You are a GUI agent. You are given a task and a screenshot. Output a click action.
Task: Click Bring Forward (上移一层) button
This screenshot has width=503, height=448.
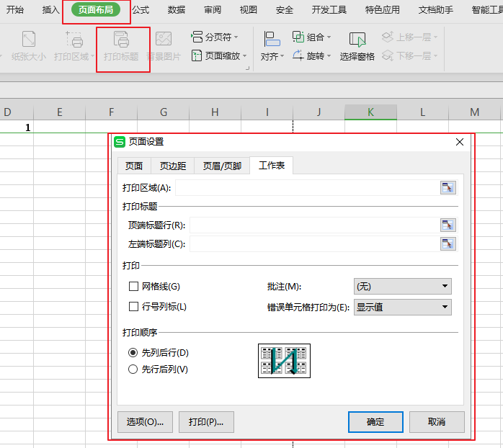pyautogui.click(x=409, y=37)
